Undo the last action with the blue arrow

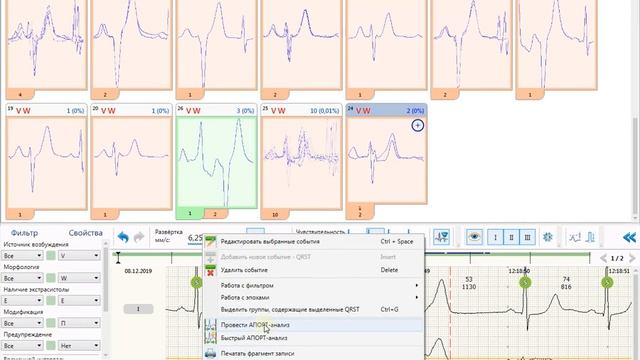123,237
